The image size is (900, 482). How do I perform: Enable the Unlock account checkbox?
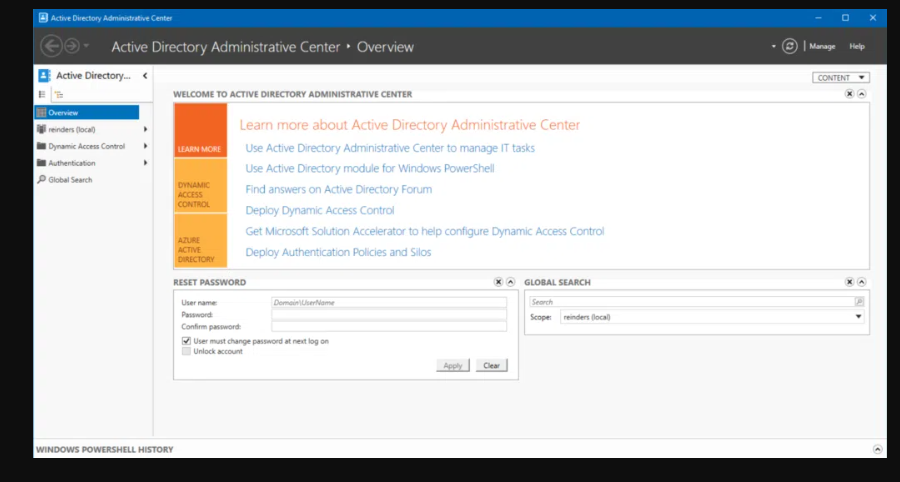186,351
